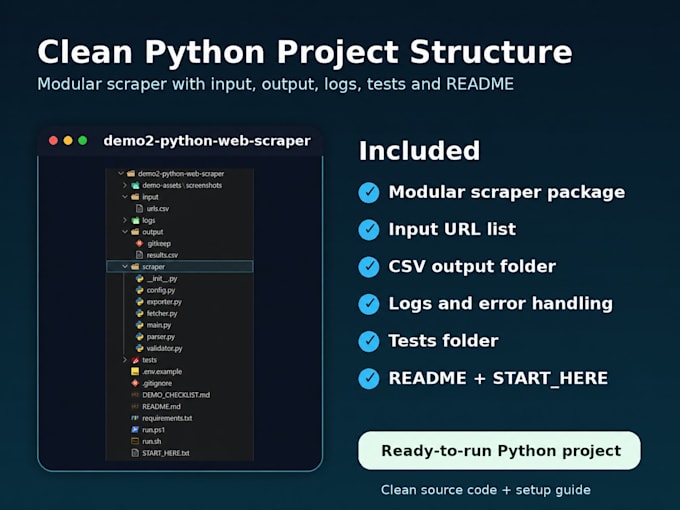
Task: Click the checkmark beside Modular scraper package
Action: 369,193
